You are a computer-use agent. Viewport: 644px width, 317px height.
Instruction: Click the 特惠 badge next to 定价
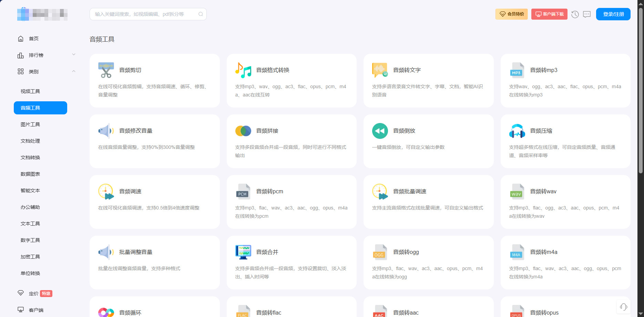46,294
